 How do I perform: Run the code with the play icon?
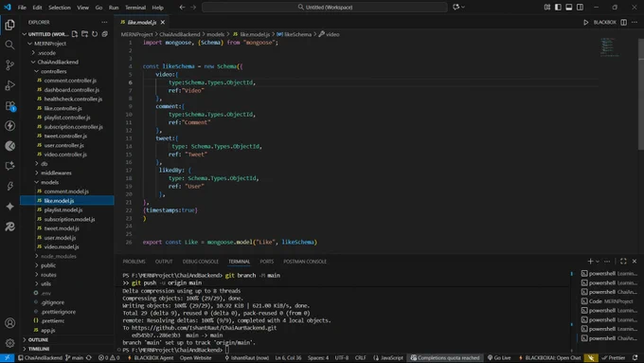pos(586,22)
